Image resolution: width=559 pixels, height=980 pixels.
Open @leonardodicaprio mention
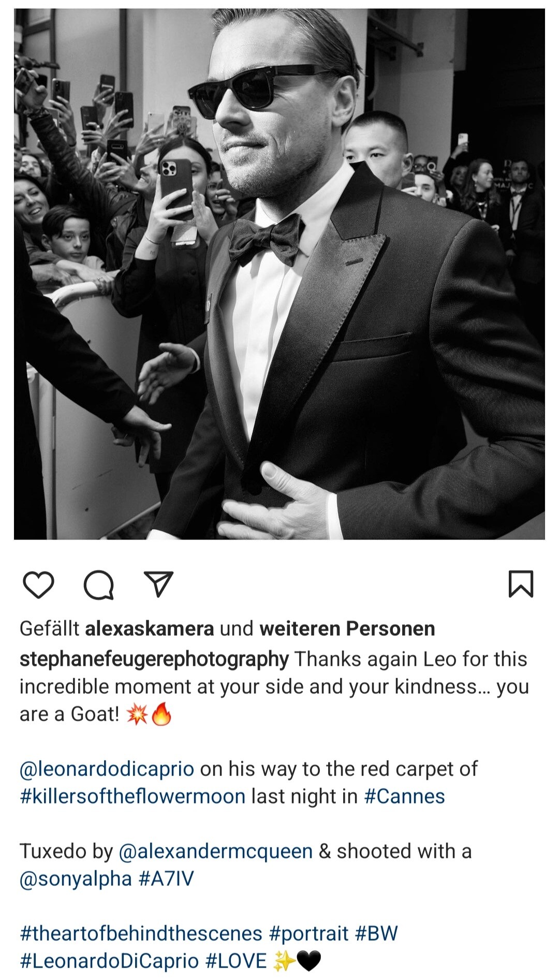[x=107, y=769]
